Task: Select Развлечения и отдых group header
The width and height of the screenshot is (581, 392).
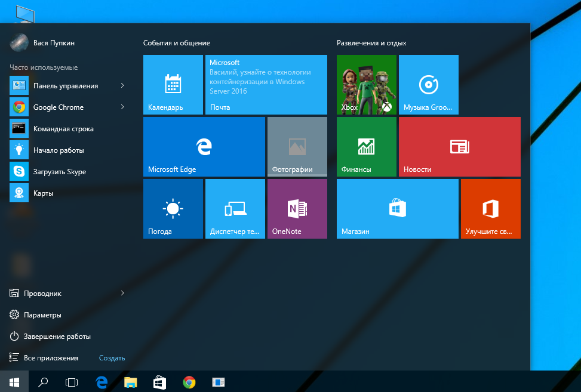Action: coord(371,43)
